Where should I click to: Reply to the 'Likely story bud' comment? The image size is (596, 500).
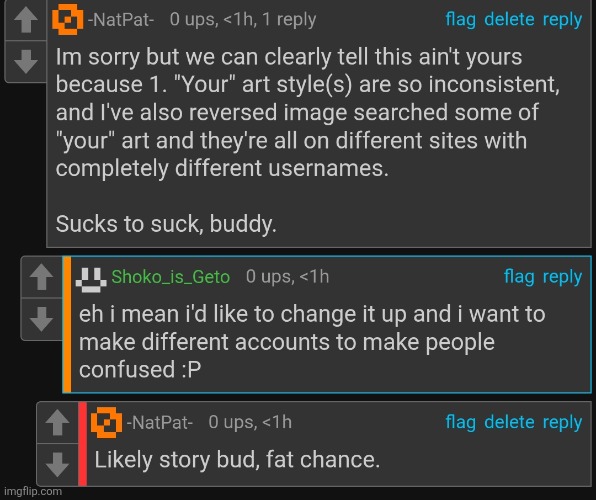point(562,422)
